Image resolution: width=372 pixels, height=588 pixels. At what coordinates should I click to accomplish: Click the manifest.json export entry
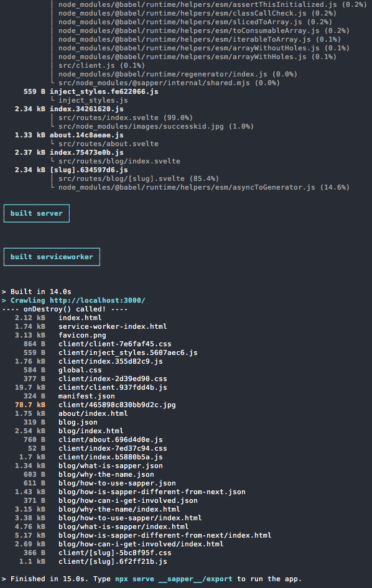[86, 396]
